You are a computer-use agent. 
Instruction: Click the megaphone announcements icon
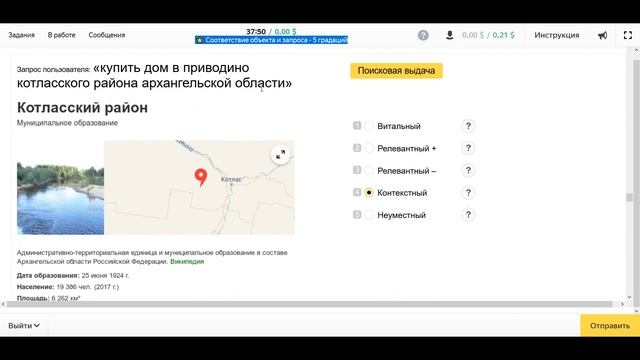(x=602, y=36)
